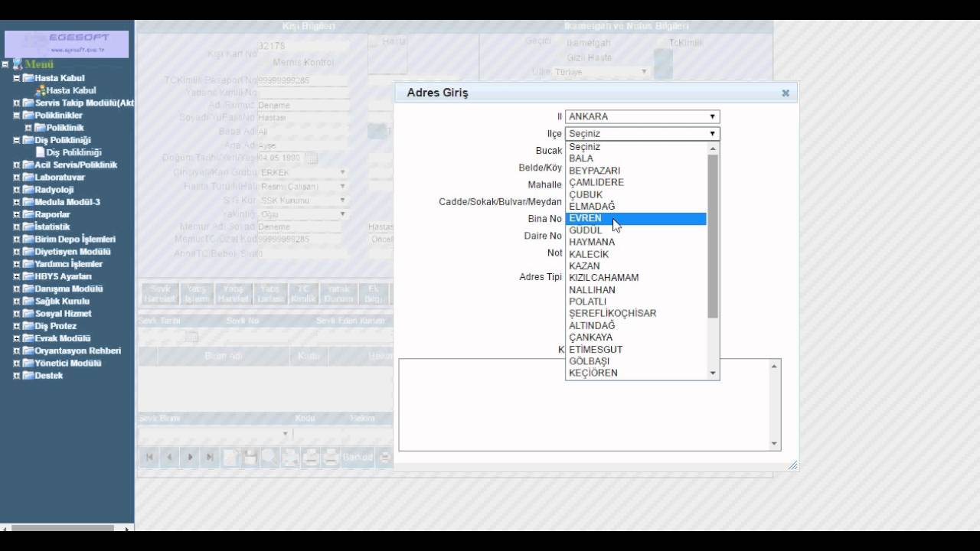Click the İlçe list scrollbar up arrow
This screenshot has width=980, height=551.
713,148
